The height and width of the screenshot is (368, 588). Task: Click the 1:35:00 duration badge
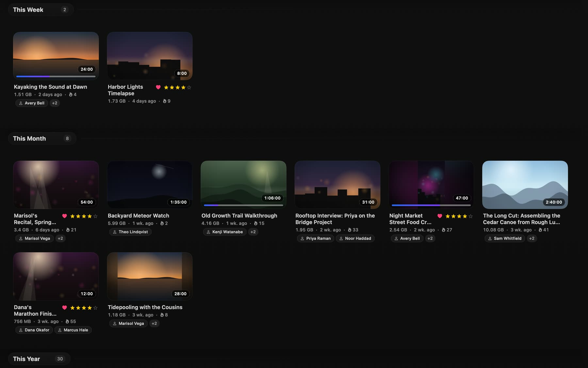(x=179, y=202)
